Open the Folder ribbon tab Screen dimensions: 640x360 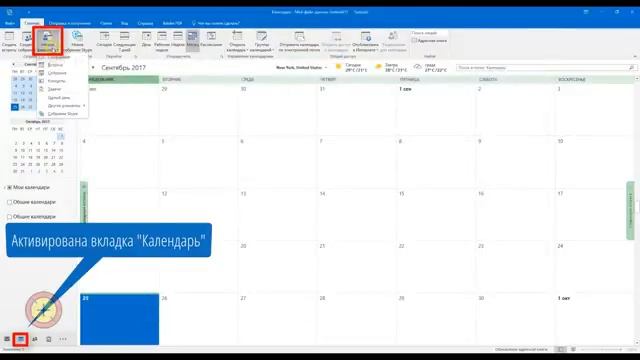click(x=106, y=23)
